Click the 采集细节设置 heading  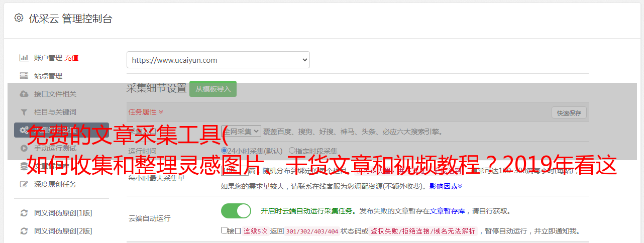coord(157,88)
